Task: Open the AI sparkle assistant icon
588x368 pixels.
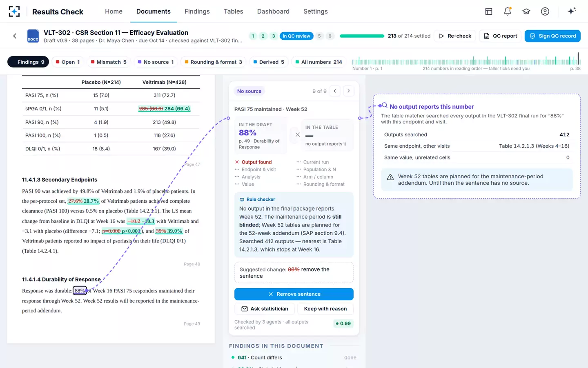Action: (572, 11)
